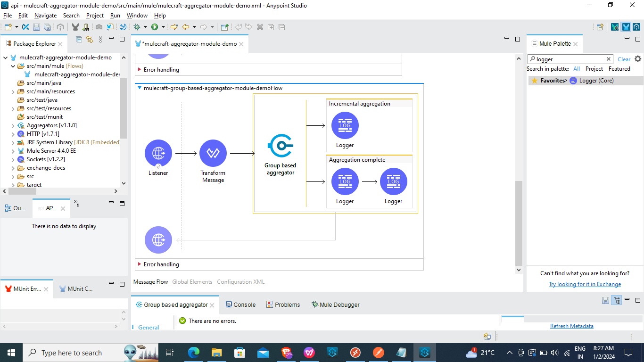Switch palette search filter to Featured
Viewport: 644px width, 362px height.
tap(619, 69)
